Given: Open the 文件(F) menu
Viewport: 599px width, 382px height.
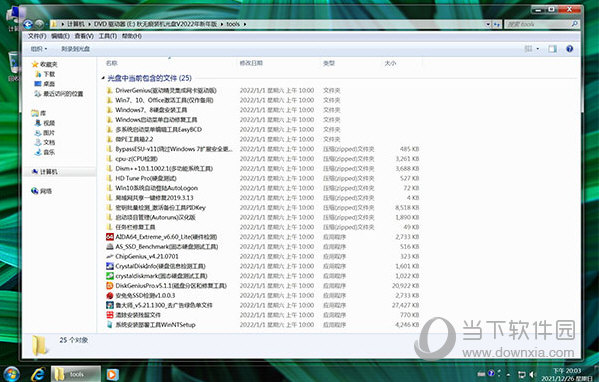Looking at the screenshot, I should click(37, 36).
